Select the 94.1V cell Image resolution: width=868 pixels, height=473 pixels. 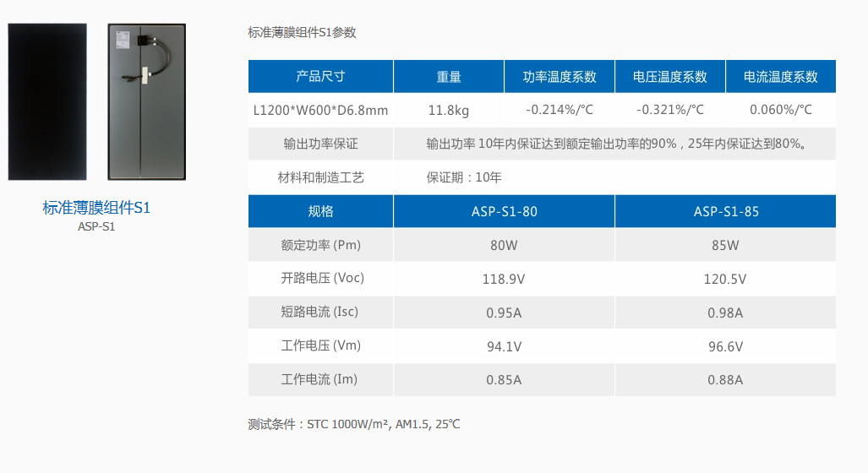click(504, 346)
